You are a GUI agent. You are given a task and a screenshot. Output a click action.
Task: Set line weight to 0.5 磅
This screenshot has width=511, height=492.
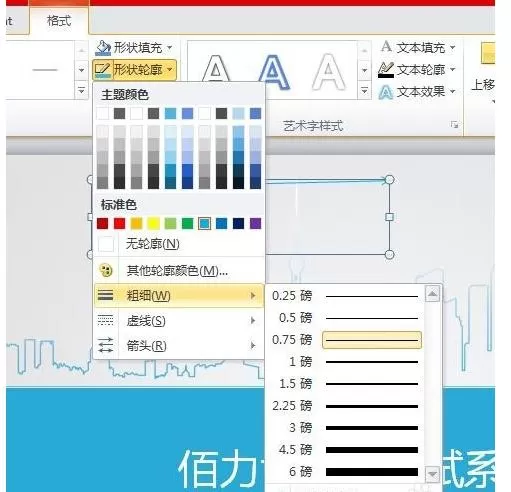click(x=345, y=318)
